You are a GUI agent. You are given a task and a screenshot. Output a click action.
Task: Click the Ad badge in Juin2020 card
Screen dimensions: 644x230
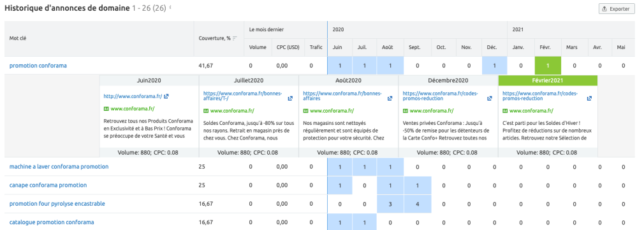point(106,109)
